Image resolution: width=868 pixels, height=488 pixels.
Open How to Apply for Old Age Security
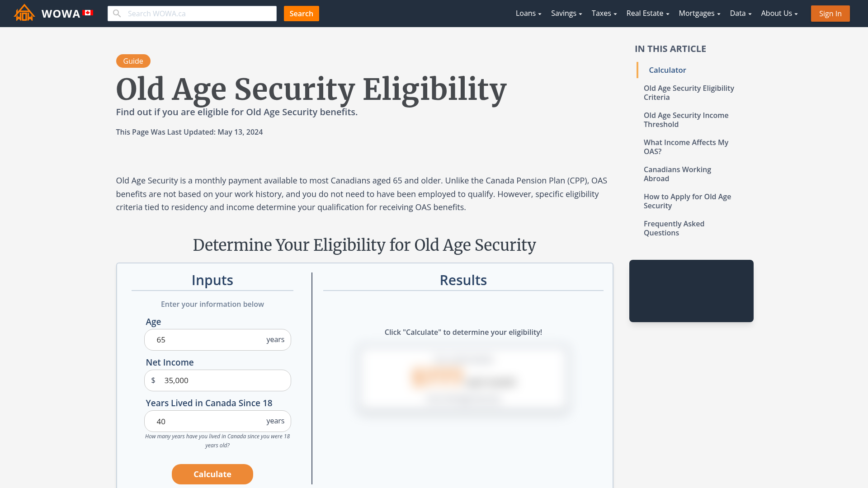pyautogui.click(x=687, y=201)
